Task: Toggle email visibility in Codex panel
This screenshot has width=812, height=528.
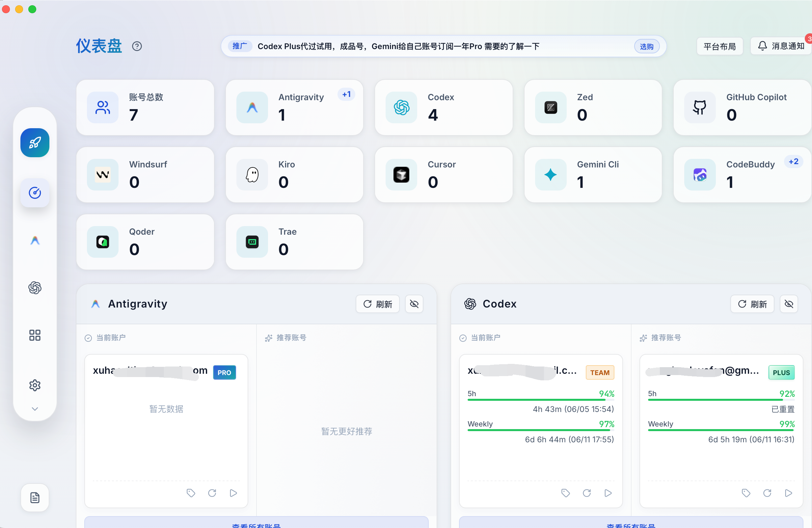Action: (789, 304)
